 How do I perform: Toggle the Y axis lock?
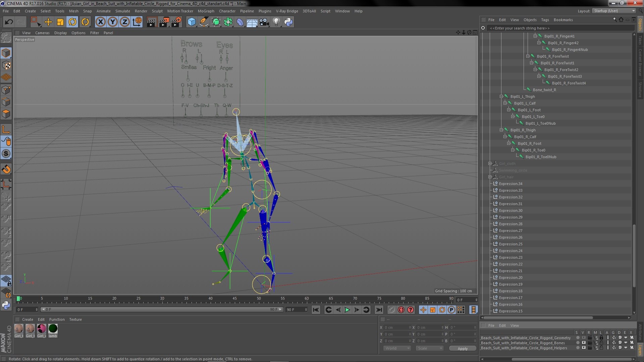click(x=112, y=22)
